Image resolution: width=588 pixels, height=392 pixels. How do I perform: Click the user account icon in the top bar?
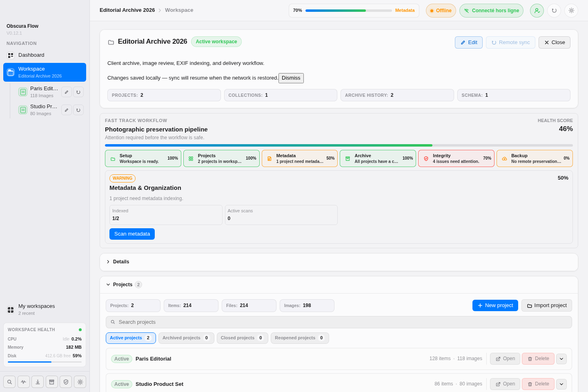pyautogui.click(x=537, y=11)
